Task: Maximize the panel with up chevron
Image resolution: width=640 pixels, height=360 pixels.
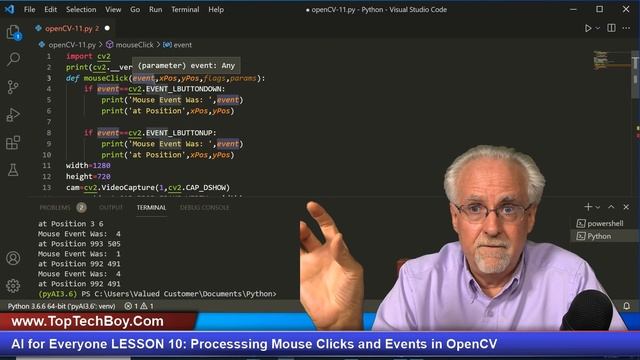Action: (x=611, y=207)
